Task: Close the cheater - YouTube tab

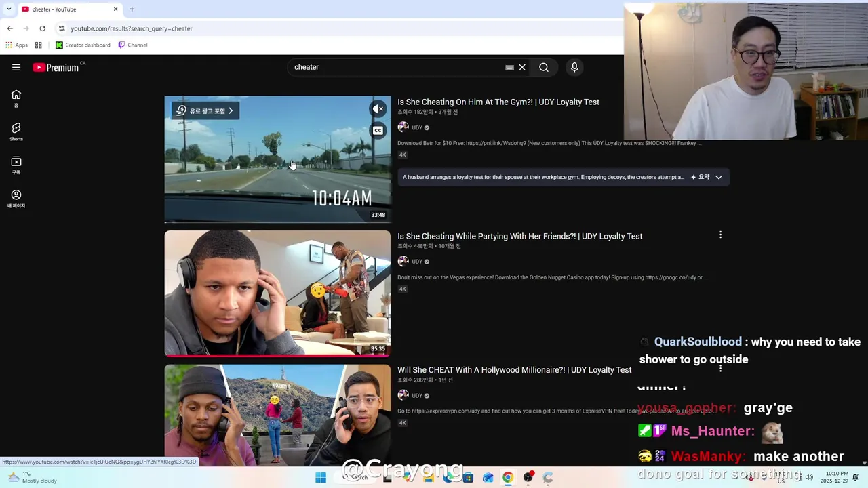Action: 115,9
